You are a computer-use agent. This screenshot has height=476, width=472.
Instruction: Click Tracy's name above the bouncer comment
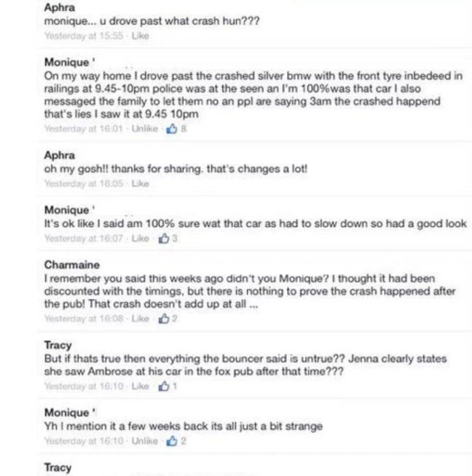click(x=58, y=346)
